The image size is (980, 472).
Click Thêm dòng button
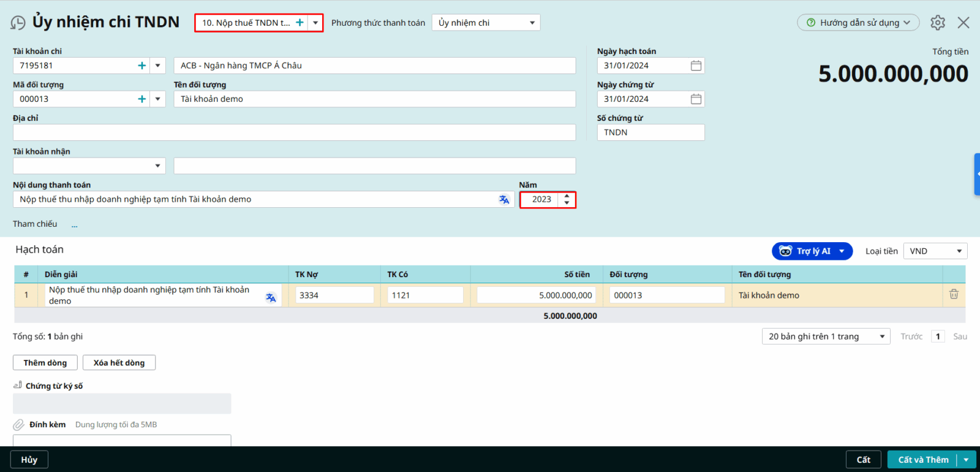pyautogui.click(x=45, y=363)
